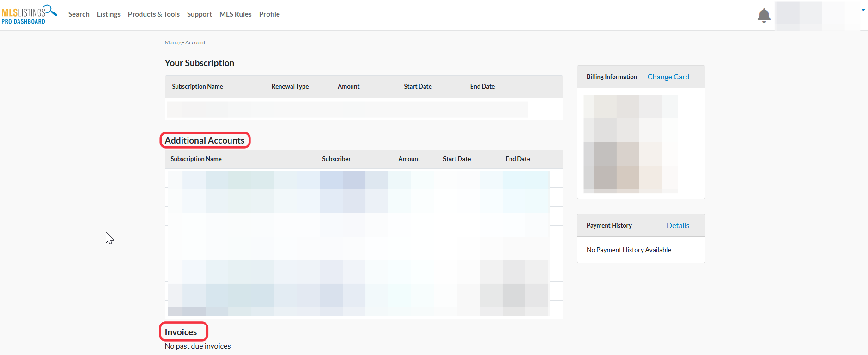The width and height of the screenshot is (868, 355).
Task: Click the Subscriber column header
Action: (337, 159)
